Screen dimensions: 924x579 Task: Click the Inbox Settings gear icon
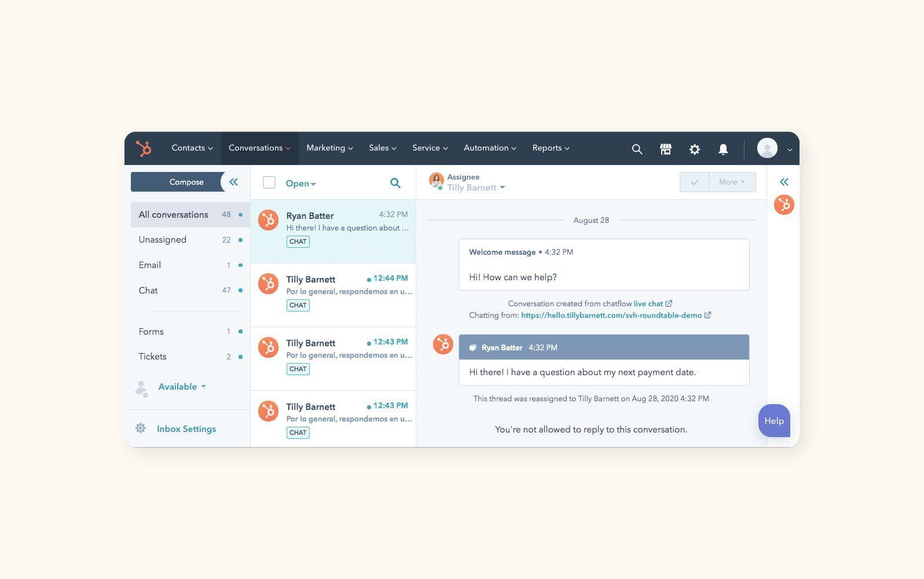tap(141, 428)
